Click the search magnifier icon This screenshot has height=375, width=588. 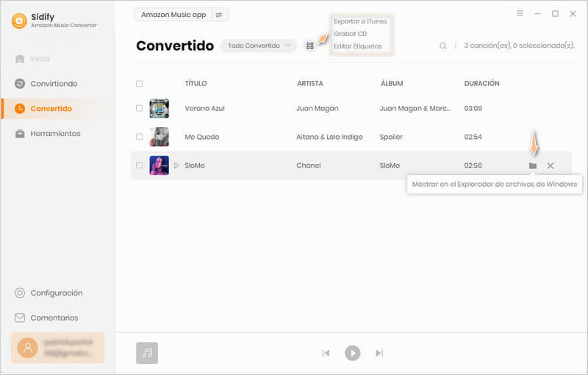(443, 46)
